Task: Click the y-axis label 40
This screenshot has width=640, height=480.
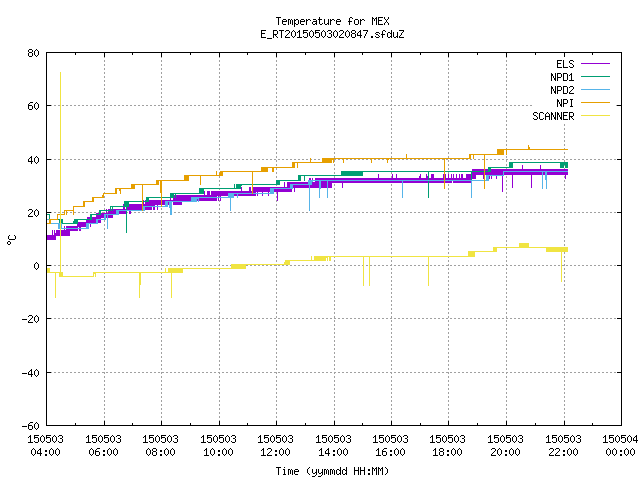Action: click(33, 160)
